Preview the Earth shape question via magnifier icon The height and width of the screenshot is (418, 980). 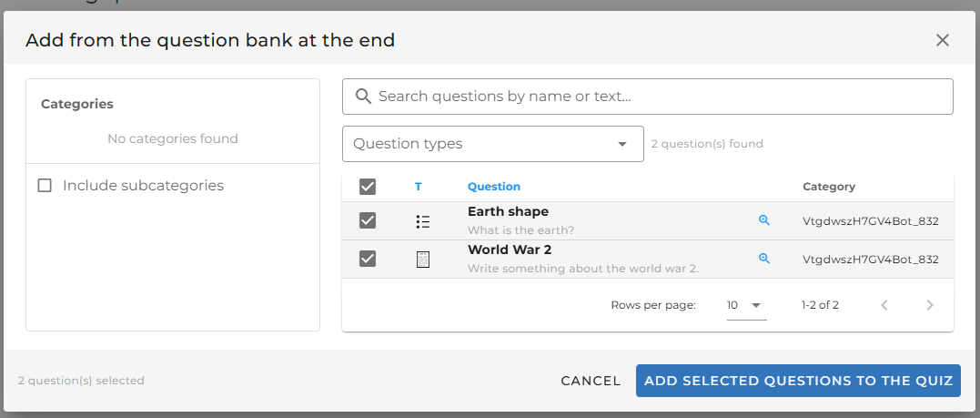764,220
